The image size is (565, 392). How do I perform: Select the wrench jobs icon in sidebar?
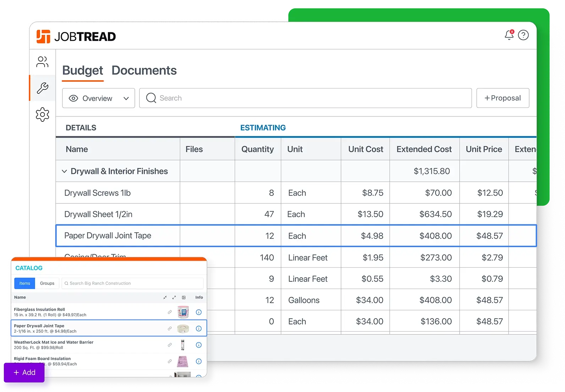[43, 88]
